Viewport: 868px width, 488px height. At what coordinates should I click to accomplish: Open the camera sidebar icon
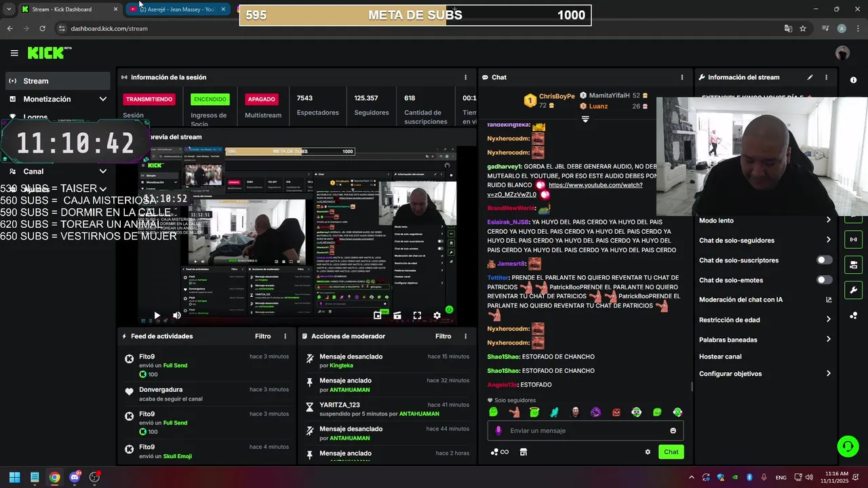[853, 265]
